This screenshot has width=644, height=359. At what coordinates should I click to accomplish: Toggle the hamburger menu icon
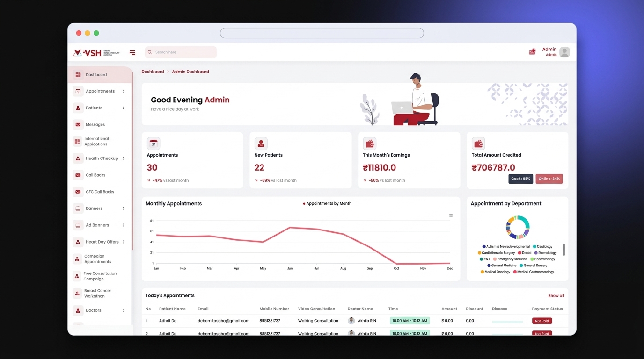coord(132,52)
